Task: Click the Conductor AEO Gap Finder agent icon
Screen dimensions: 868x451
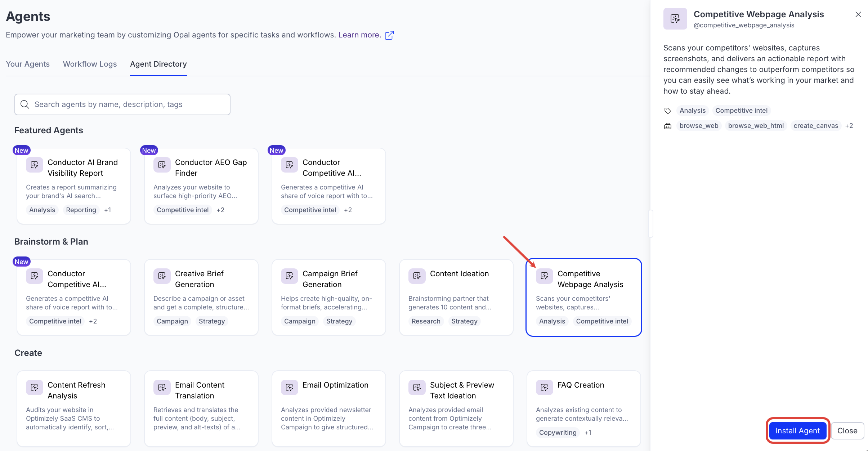Action: (162, 165)
